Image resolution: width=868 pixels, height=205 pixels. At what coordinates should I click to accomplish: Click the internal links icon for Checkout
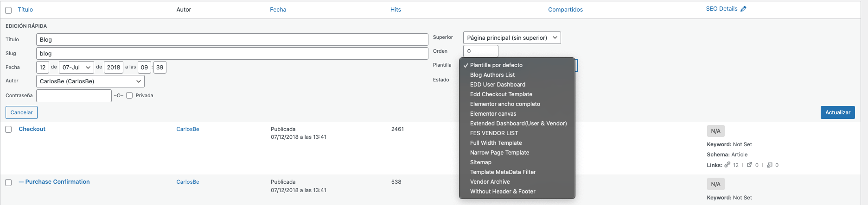tap(728, 165)
